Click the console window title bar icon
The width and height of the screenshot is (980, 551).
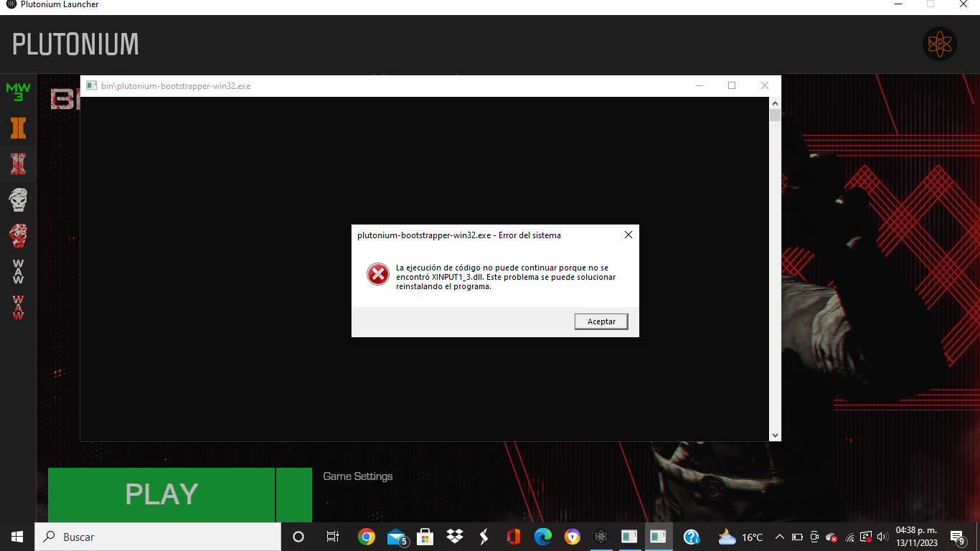coord(92,85)
